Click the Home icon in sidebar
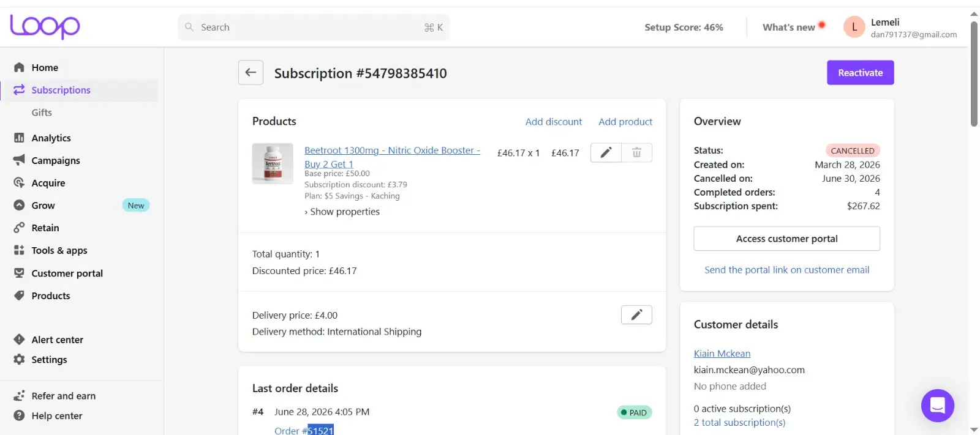 pyautogui.click(x=19, y=67)
